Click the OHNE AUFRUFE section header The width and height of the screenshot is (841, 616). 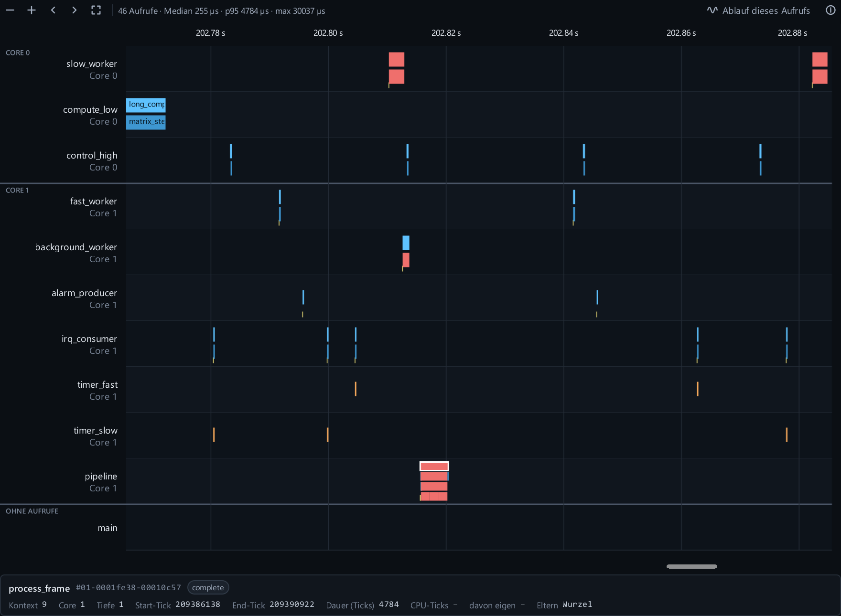click(x=32, y=511)
